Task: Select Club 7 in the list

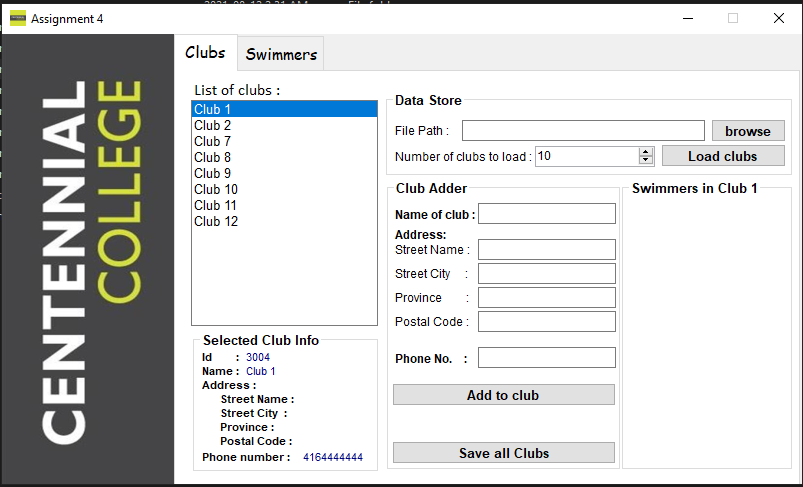Action: tap(284, 141)
